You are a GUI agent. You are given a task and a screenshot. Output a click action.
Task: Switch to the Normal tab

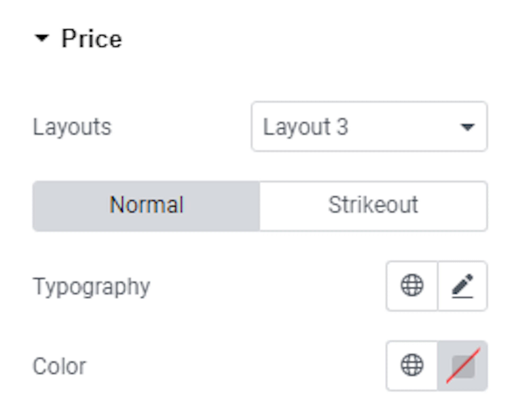pyautogui.click(x=146, y=206)
